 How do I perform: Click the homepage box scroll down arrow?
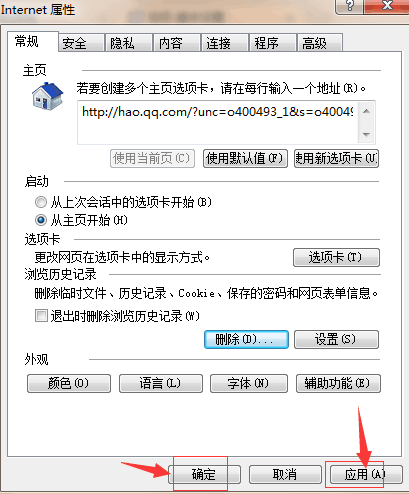366,134
